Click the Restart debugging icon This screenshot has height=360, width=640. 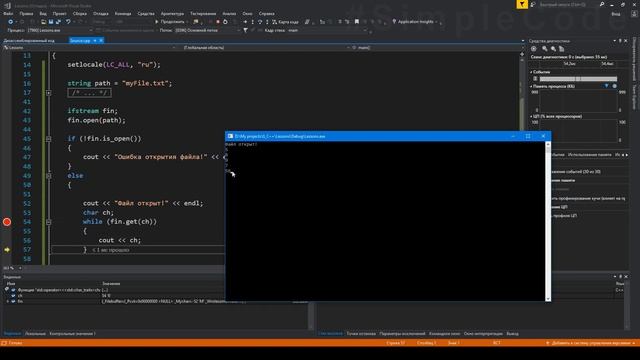(225, 22)
